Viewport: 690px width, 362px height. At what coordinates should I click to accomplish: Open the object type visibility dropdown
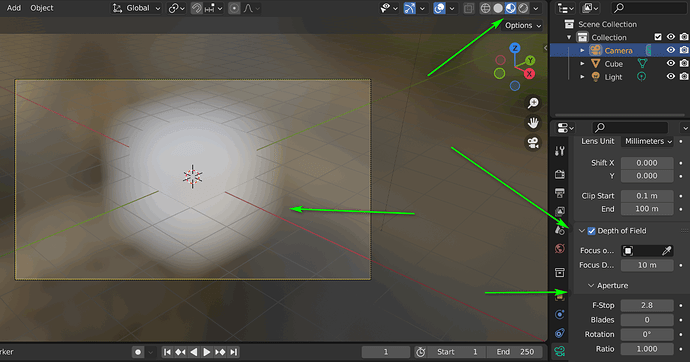(x=389, y=8)
